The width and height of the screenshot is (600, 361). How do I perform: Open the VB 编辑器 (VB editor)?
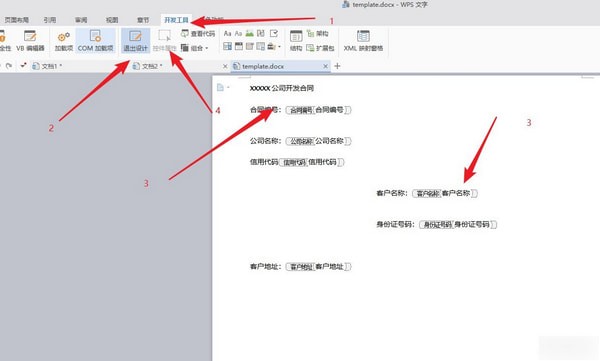[x=30, y=41]
